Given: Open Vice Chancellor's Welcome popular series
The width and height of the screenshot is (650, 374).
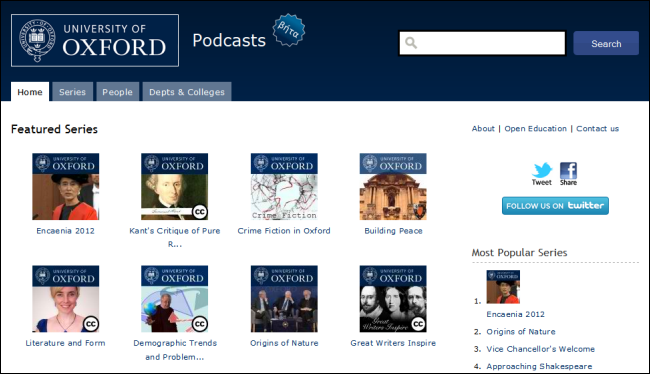Looking at the screenshot, I should 540,349.
